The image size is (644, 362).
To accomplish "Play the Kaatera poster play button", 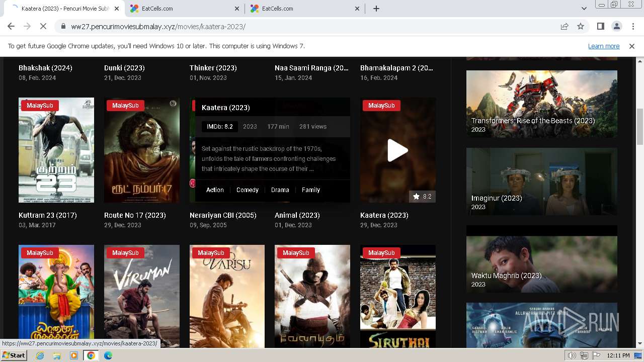I will point(397,150).
